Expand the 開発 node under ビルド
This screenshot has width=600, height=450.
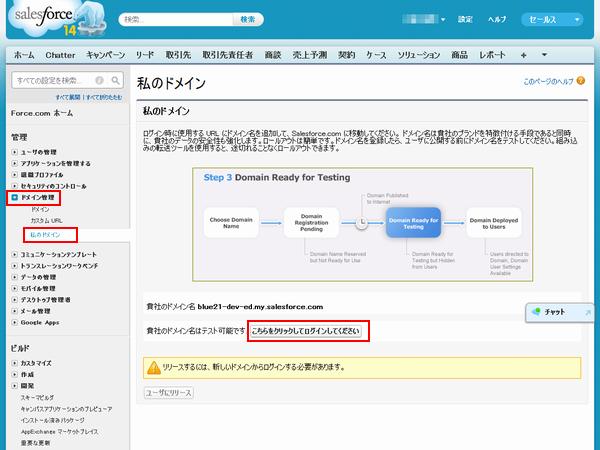[x=15, y=386]
